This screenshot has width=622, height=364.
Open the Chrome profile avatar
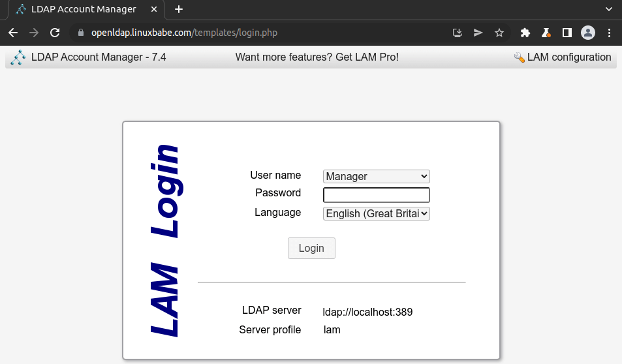(588, 33)
